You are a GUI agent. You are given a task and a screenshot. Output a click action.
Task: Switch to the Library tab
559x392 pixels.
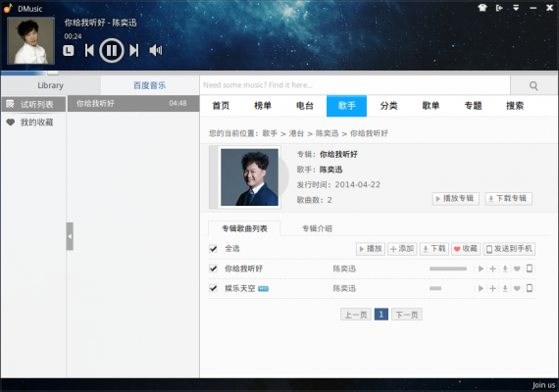(x=51, y=85)
